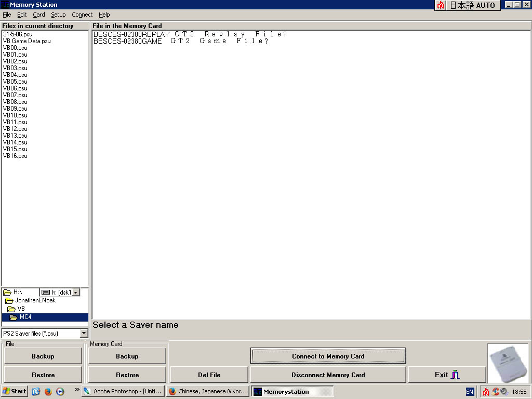Select file VB12.psu
This screenshot has height=399, width=532.
click(x=15, y=129)
